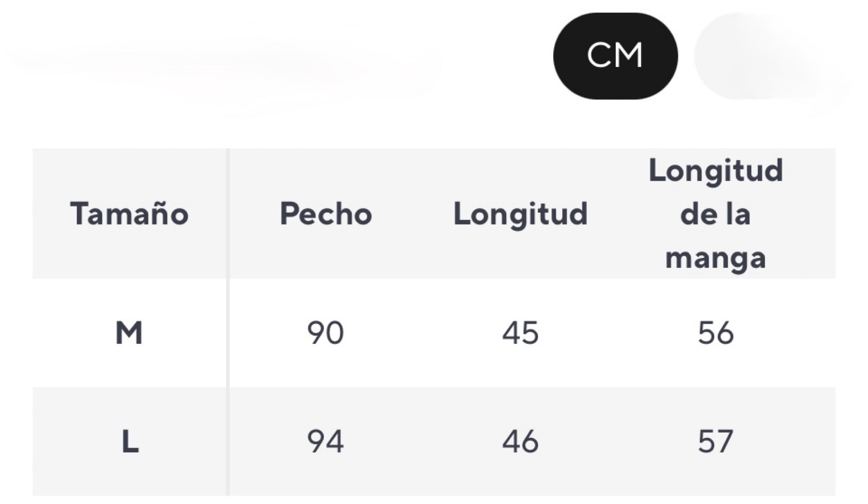Click the sleeve length value 57
This screenshot has height=504, width=868.
(x=715, y=442)
